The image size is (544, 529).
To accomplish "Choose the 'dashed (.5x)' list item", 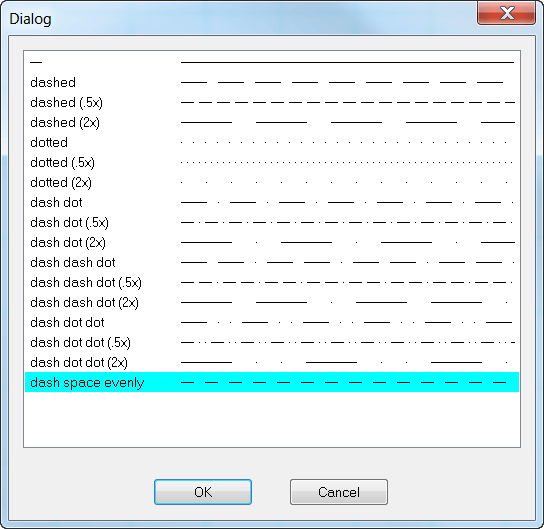I will (x=272, y=102).
